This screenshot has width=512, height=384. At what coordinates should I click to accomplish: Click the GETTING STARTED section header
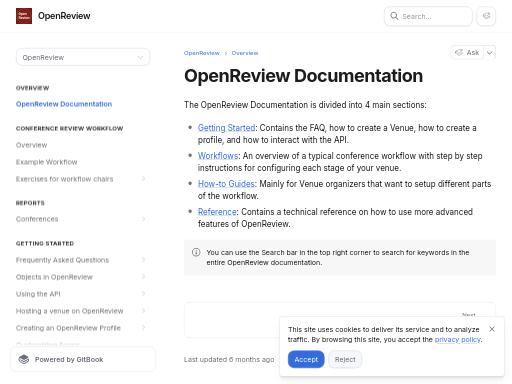point(45,243)
